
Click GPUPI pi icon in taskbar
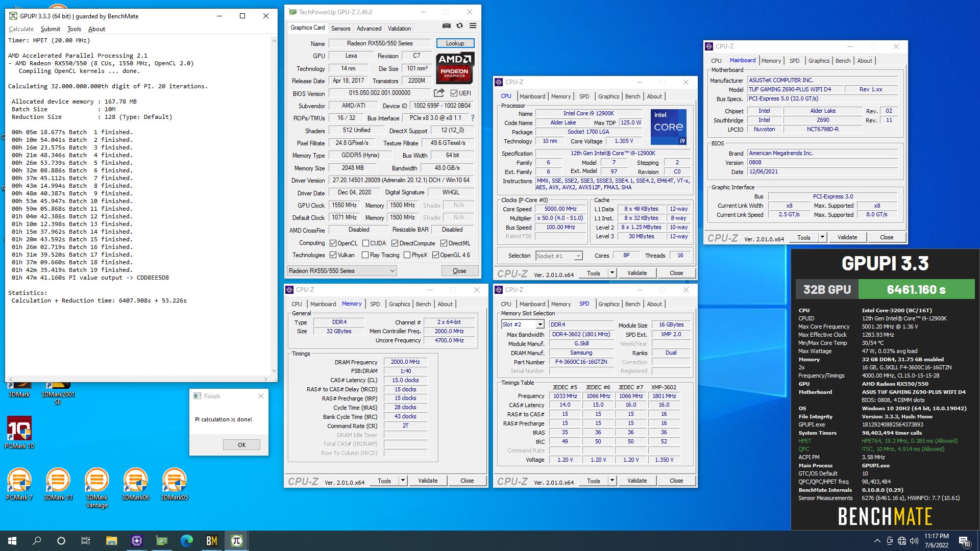(236, 541)
